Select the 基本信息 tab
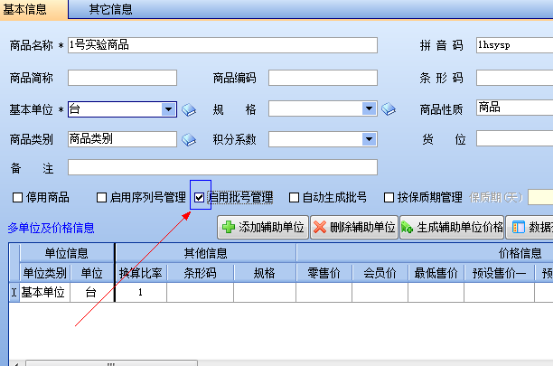 (x=25, y=9)
